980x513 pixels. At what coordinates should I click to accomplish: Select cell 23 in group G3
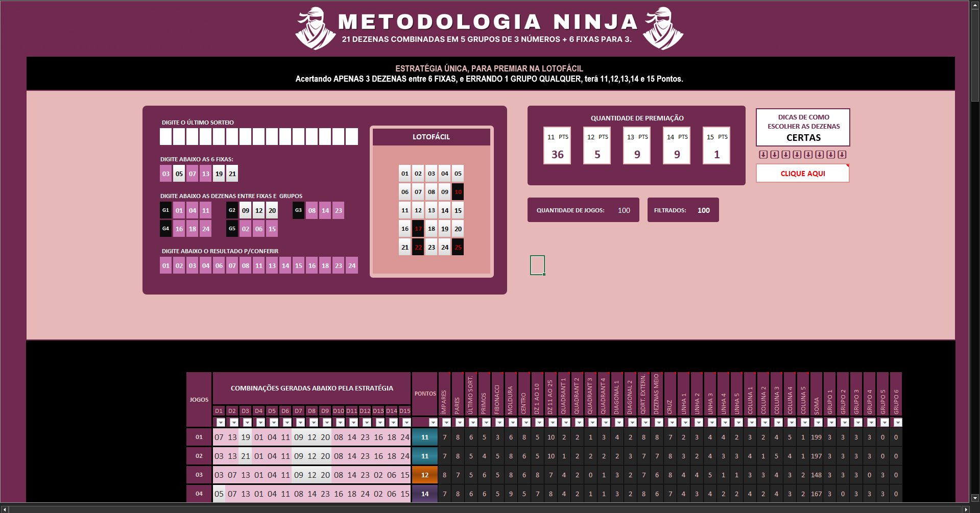(x=339, y=210)
